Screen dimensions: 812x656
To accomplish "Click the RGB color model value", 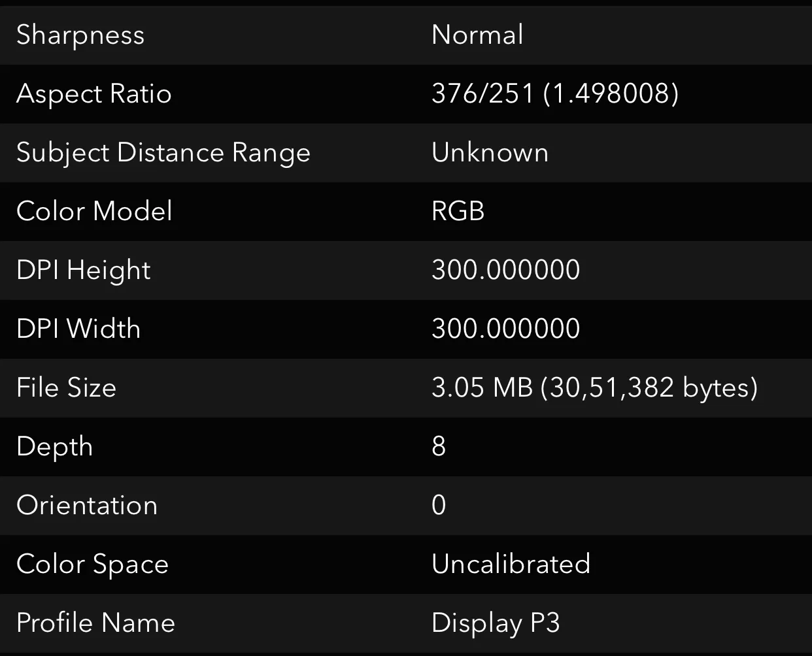I will 458,212.
